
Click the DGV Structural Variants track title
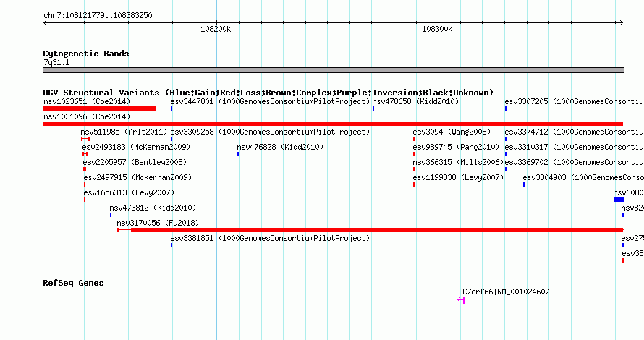tap(268, 93)
